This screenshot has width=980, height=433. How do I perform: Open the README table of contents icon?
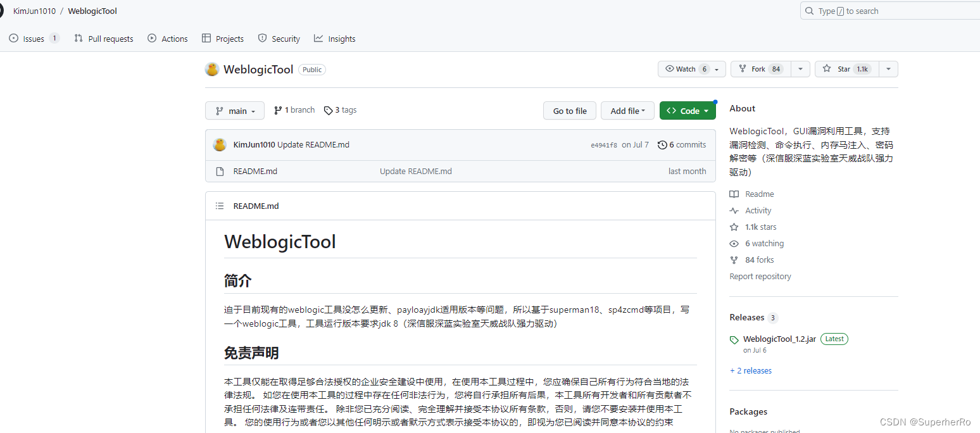tap(220, 206)
